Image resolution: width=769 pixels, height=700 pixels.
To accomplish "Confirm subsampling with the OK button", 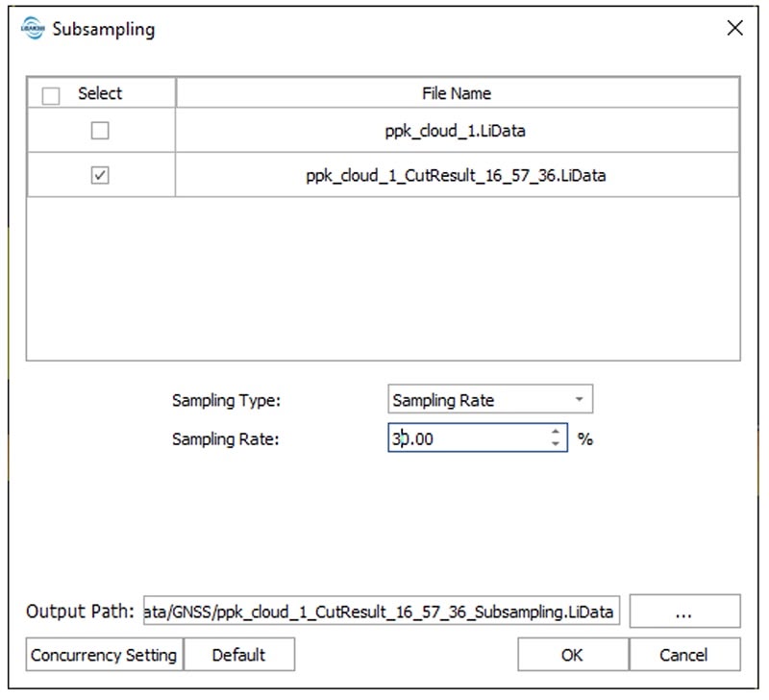I will (572, 655).
